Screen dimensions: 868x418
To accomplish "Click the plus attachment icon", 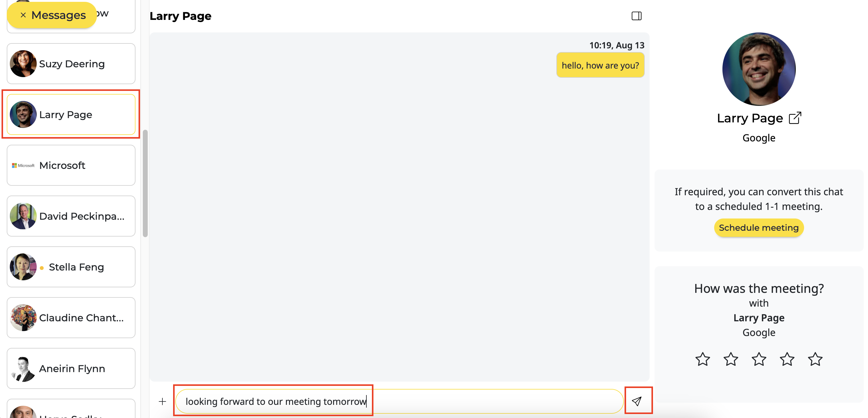I will tap(162, 401).
